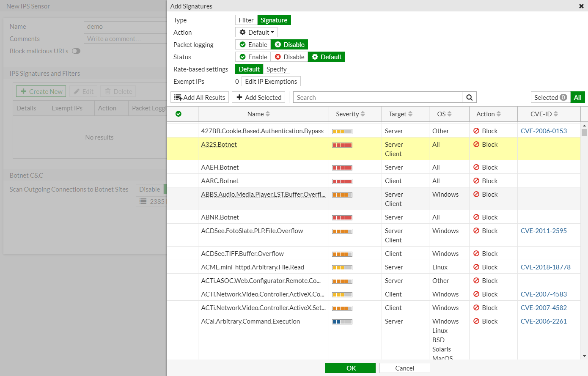
Task: Open the CVE-2018-18778 link
Action: pos(545,267)
